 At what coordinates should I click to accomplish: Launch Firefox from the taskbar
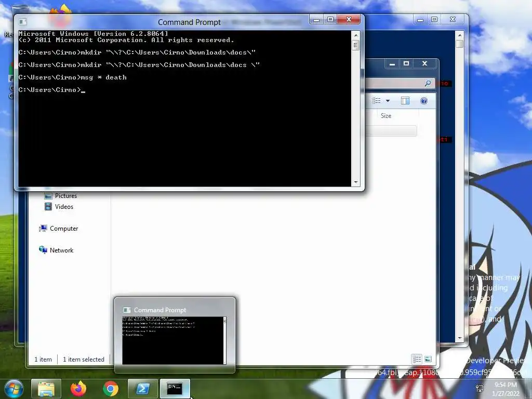coord(78,389)
